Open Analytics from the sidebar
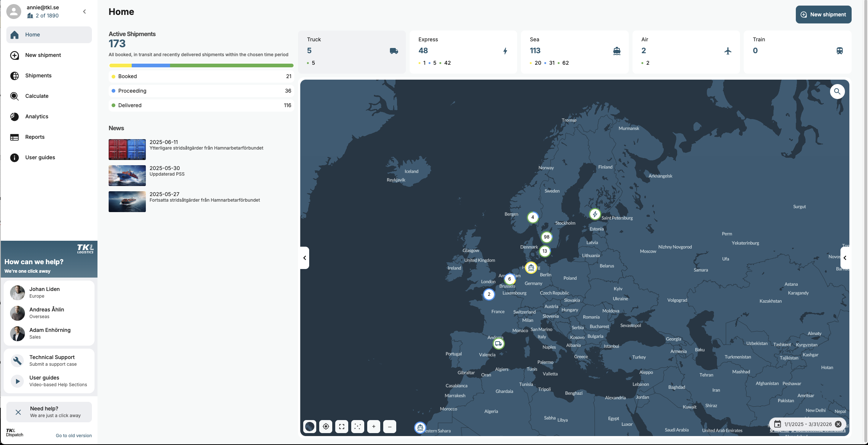This screenshot has height=445, width=868. point(37,116)
